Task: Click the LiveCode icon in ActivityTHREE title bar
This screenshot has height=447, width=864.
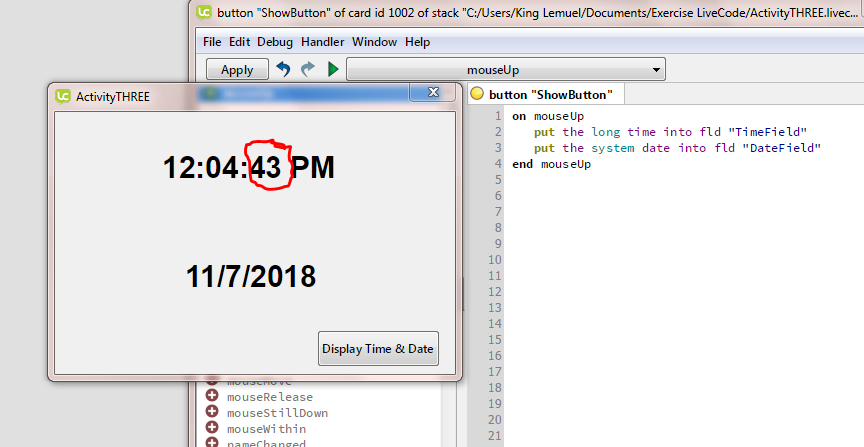Action: pos(63,96)
